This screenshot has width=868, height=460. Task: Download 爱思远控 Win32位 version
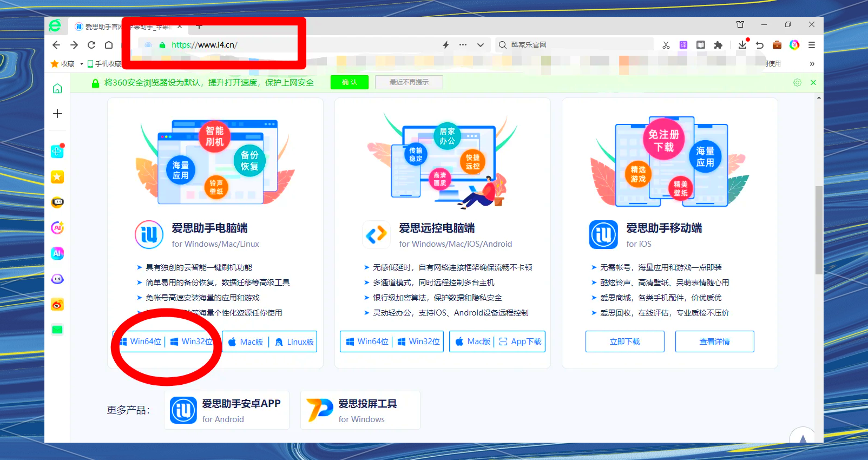(x=418, y=341)
